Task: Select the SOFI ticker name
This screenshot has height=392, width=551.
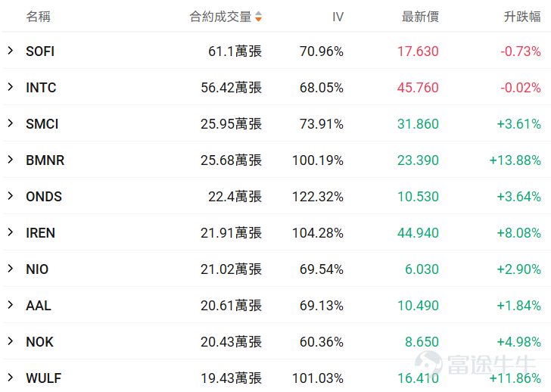Action: click(40, 51)
